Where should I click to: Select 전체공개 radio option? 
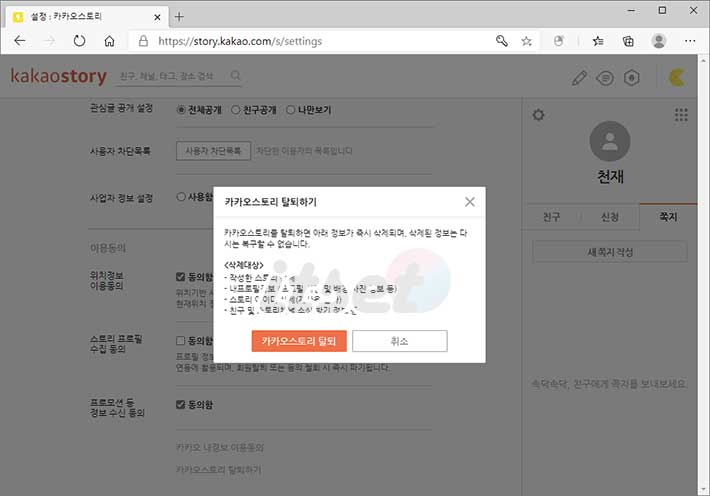(181, 110)
